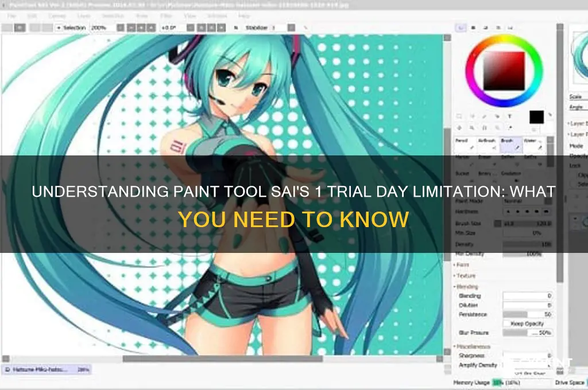Select the swatches panel icon
This screenshot has height=390, width=588.
point(510,28)
